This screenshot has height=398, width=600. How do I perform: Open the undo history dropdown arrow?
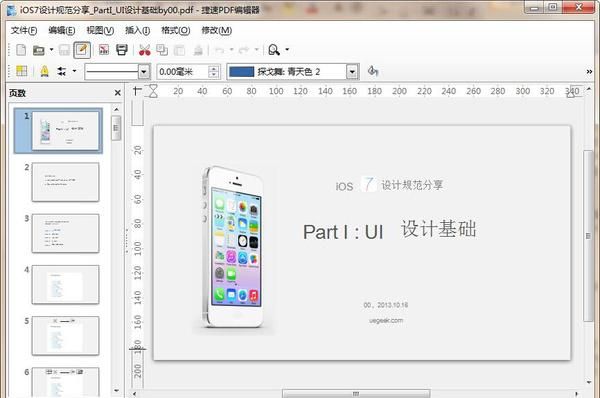232,50
